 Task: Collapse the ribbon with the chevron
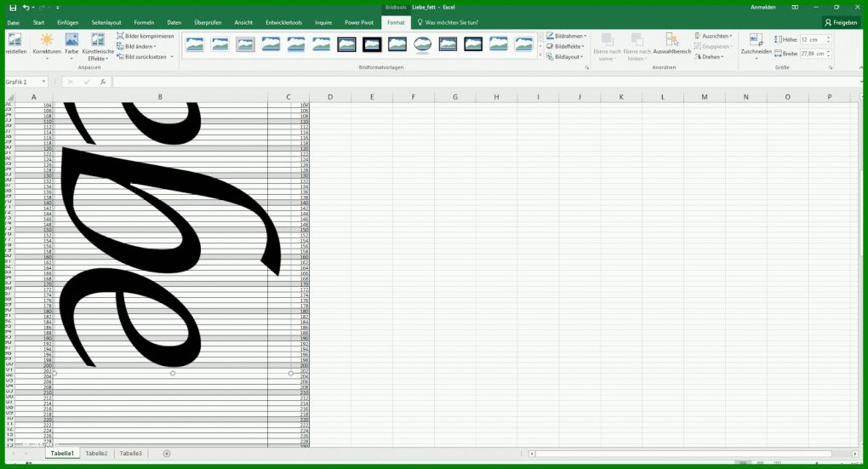click(861, 67)
